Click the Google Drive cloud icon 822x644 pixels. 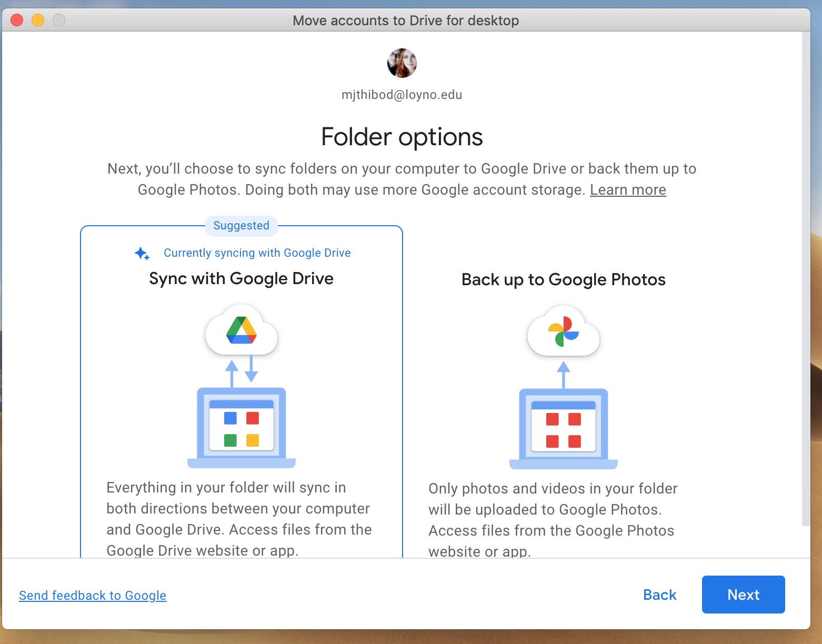click(x=242, y=331)
